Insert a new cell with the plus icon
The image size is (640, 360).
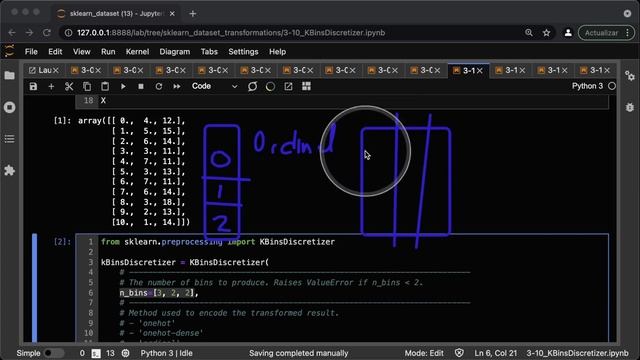[x=51, y=86]
